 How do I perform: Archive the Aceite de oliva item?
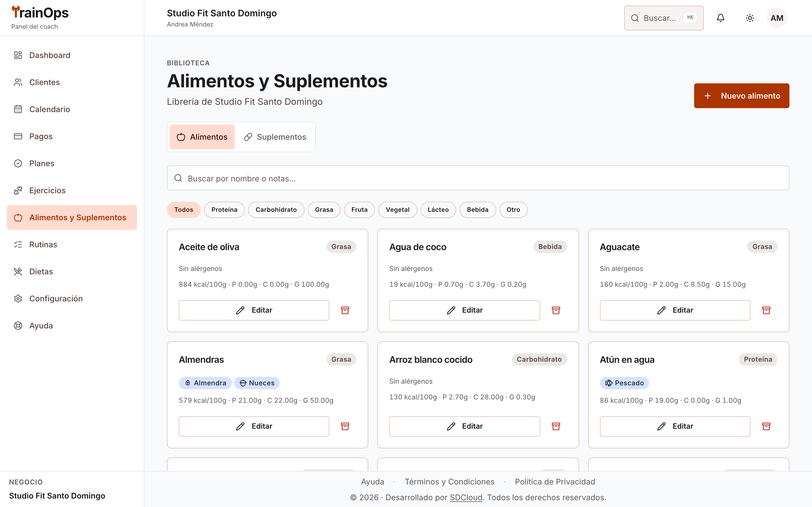click(x=345, y=310)
